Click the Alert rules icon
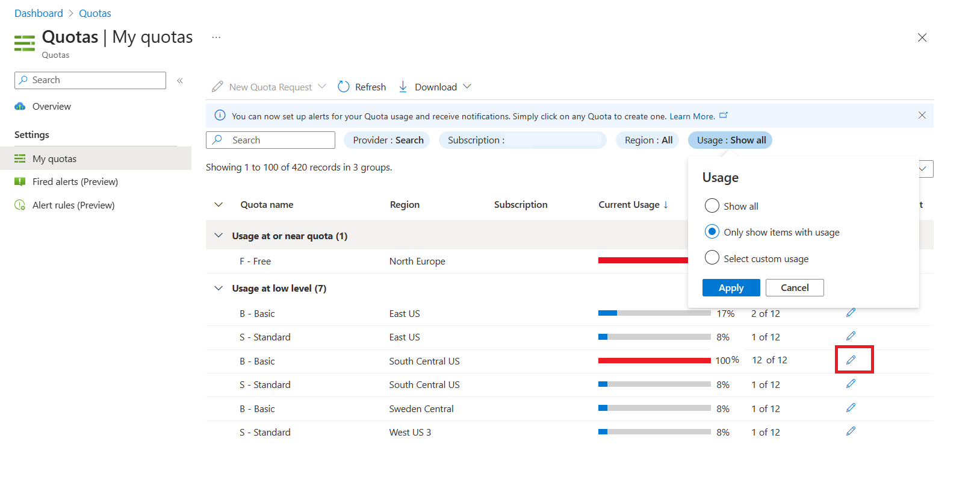Image resolution: width=980 pixels, height=488 pixels. (x=20, y=205)
